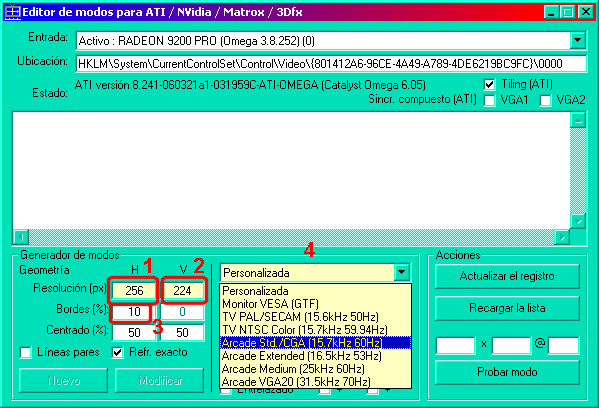Click the horizontal Bordes field showing 10
Viewport: 599px width, 408px height.
tap(134, 312)
